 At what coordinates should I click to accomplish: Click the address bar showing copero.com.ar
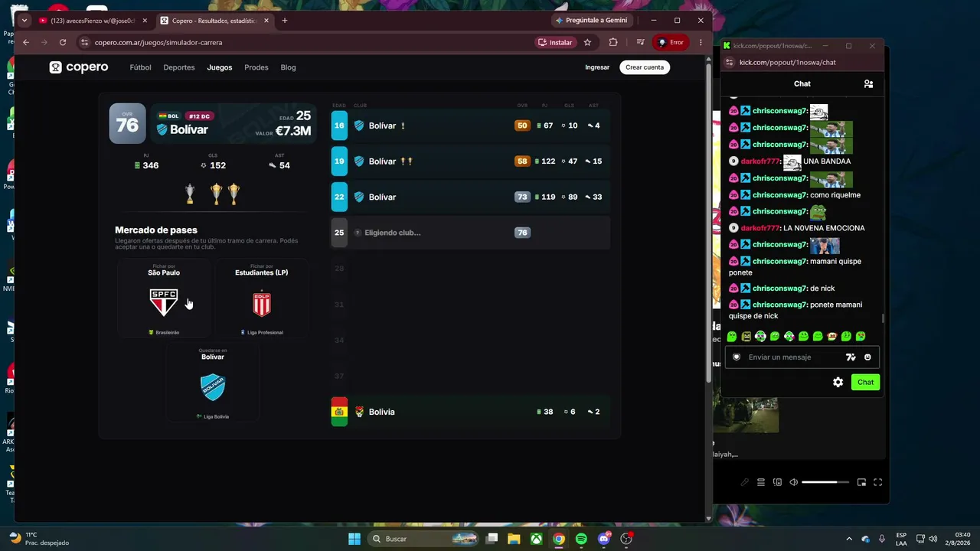click(306, 42)
